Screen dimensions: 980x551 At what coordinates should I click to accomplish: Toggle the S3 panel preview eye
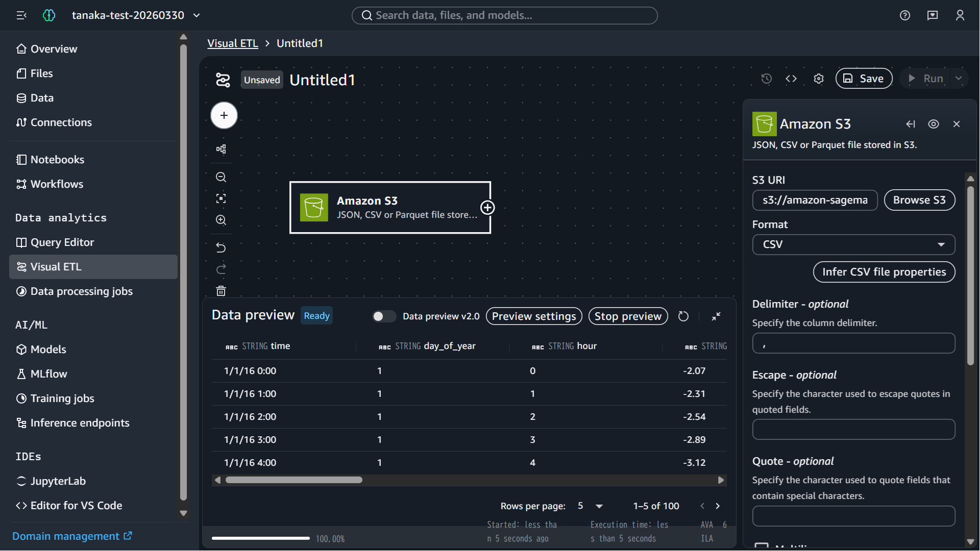(934, 124)
